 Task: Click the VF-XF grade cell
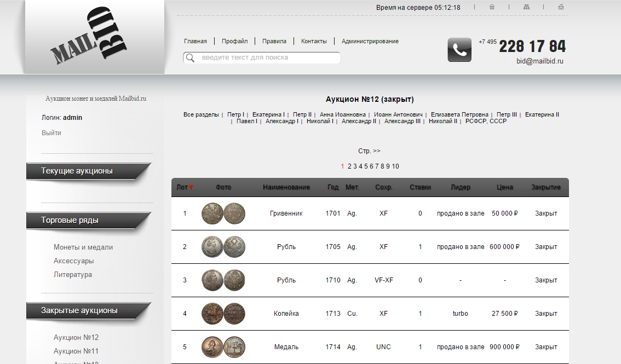pyautogui.click(x=383, y=280)
